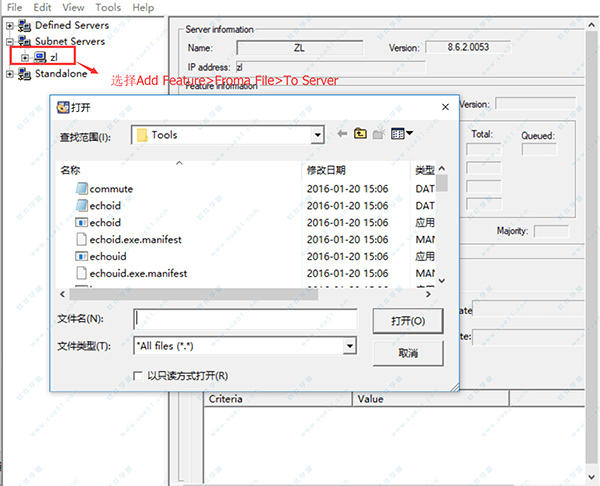Click the 取消 cancel button
600x486 pixels.
point(407,353)
